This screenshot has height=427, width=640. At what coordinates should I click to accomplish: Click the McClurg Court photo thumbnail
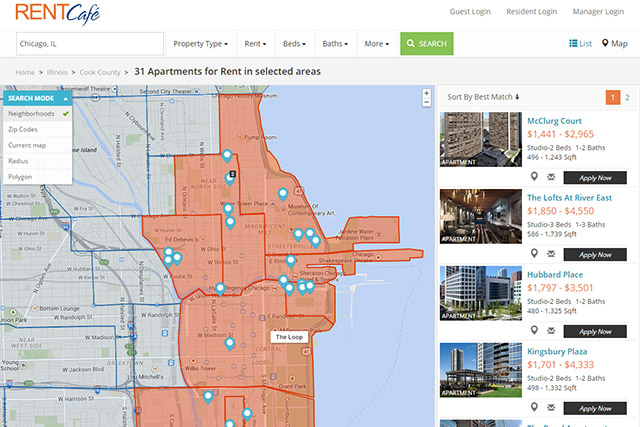click(481, 139)
